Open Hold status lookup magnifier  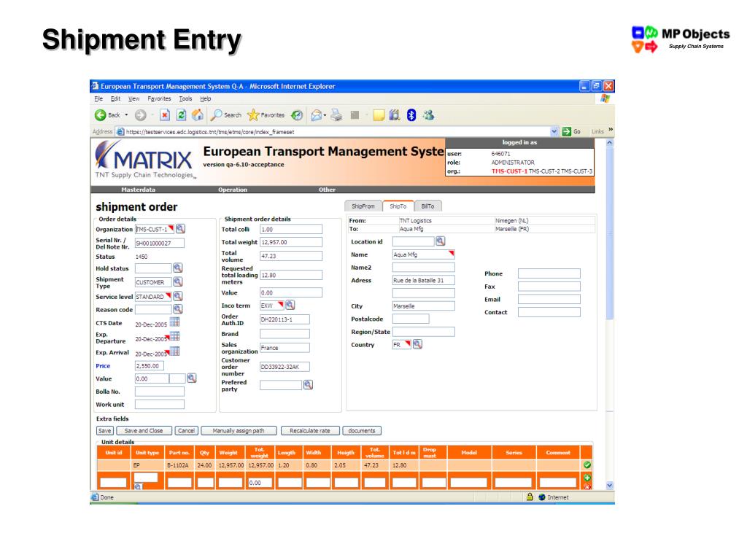pos(178,268)
